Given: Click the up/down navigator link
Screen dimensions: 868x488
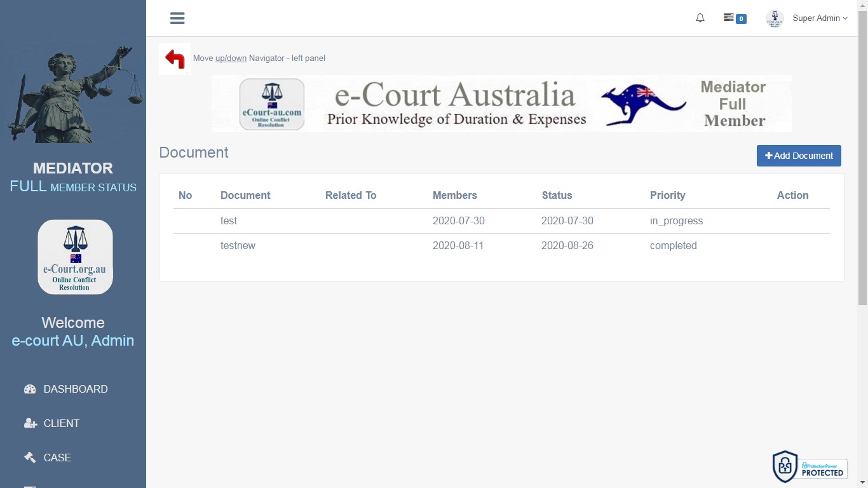Looking at the screenshot, I should [x=231, y=58].
